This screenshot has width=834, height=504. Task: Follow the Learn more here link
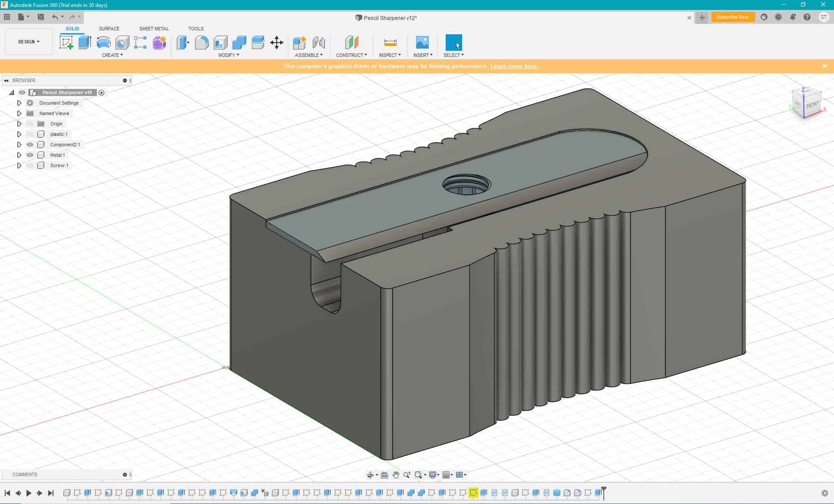point(514,66)
